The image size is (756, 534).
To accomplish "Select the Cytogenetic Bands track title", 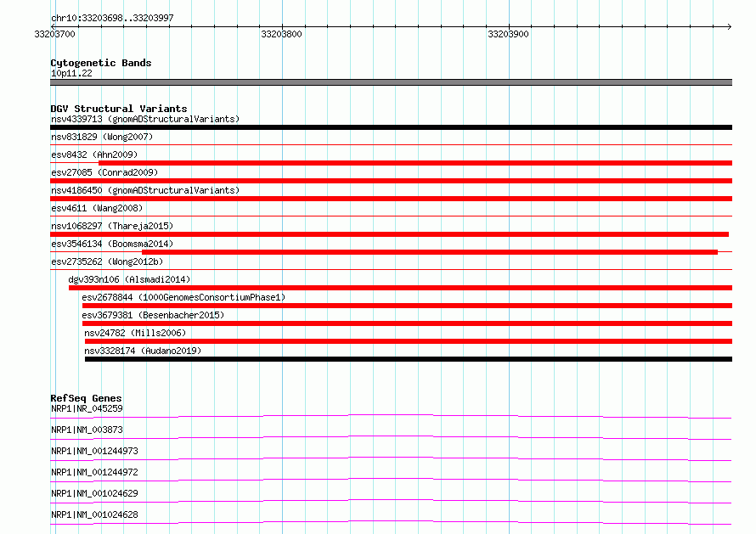I will [101, 63].
